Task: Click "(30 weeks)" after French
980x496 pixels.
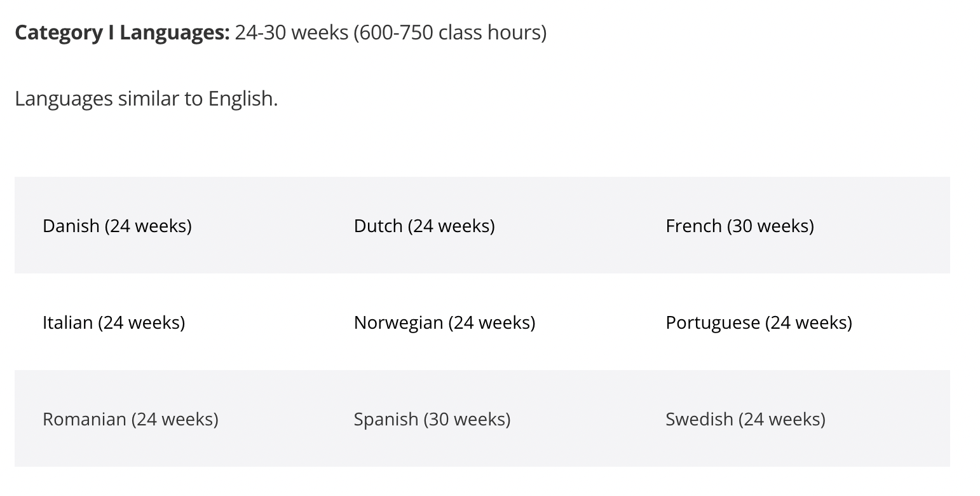Action: [770, 226]
